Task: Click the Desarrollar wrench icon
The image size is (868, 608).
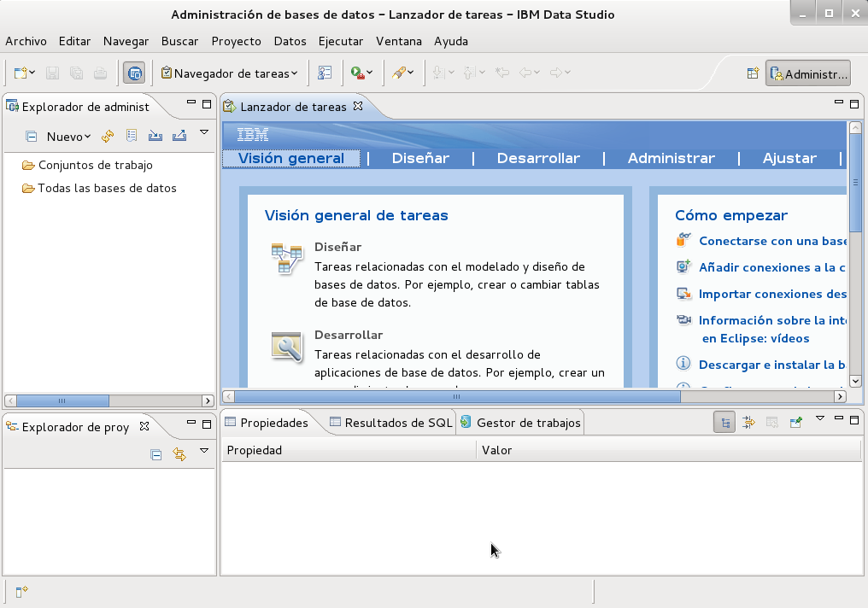Action: [287, 347]
